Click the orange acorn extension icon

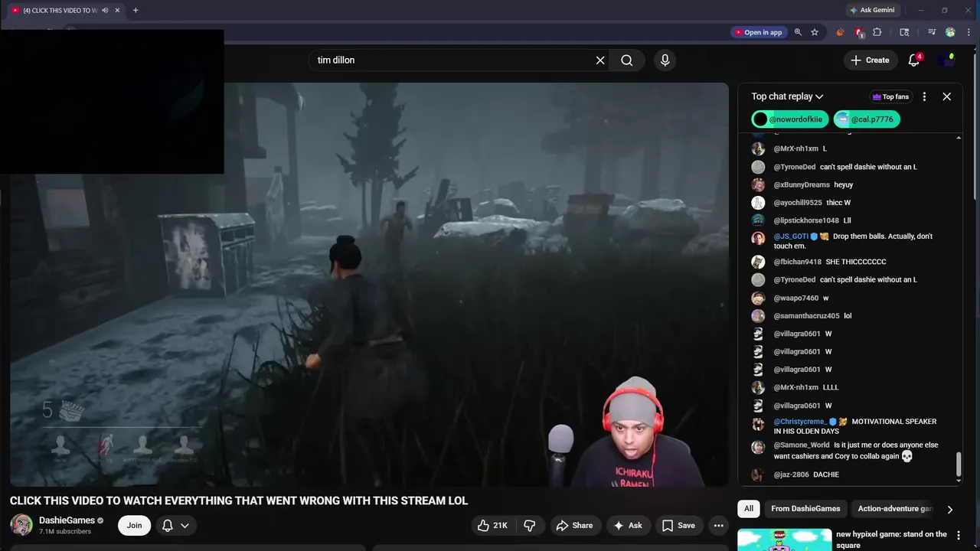coord(840,32)
